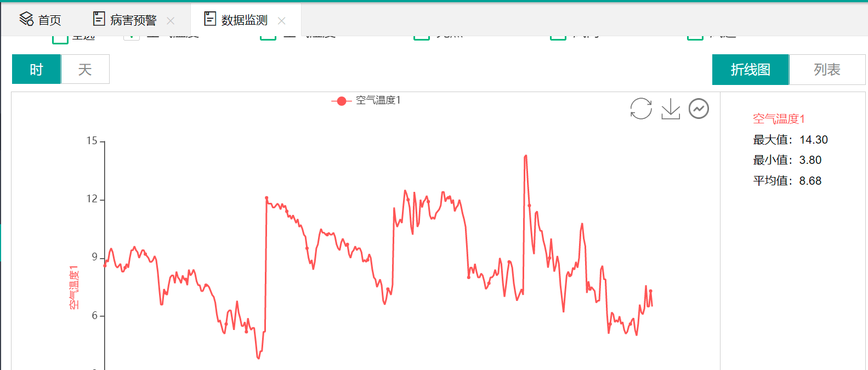Click the red 空气温度1 heading in stats panel
The image size is (868, 370).
[778, 119]
